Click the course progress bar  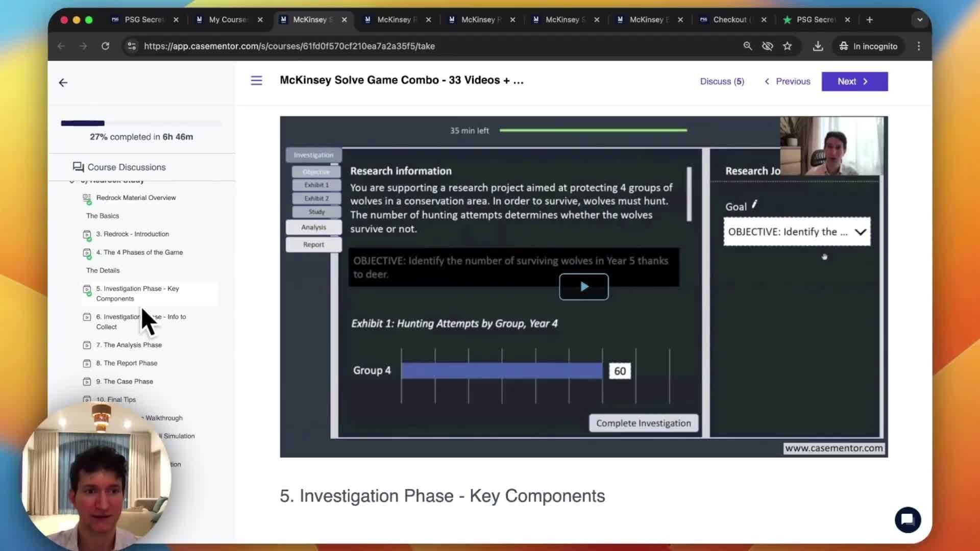[141, 123]
